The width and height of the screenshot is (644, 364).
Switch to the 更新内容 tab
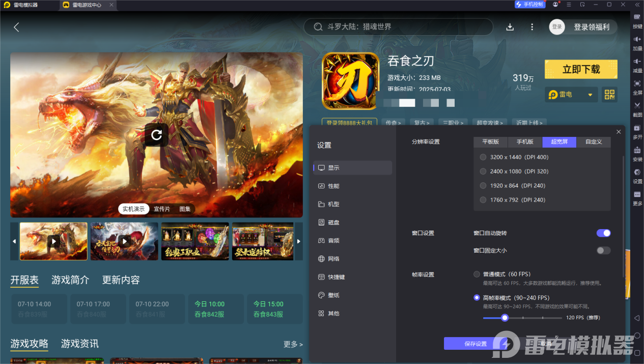[x=121, y=280]
